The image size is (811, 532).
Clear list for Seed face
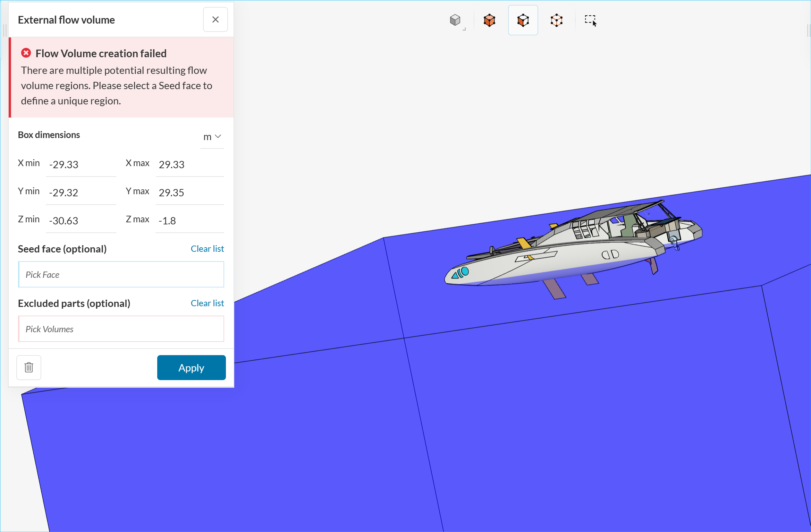[207, 249]
